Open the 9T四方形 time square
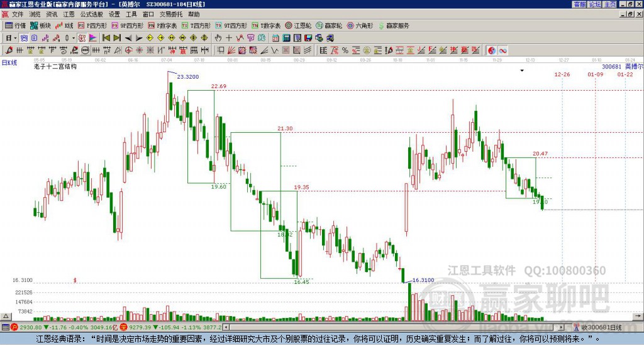Image resolution: width=644 pixels, height=345 pixels. point(231,25)
